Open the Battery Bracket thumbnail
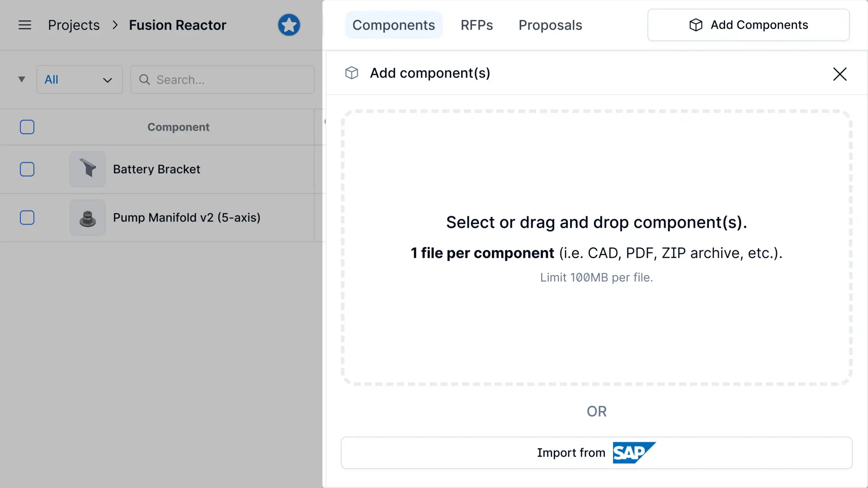868x488 pixels. tap(88, 169)
